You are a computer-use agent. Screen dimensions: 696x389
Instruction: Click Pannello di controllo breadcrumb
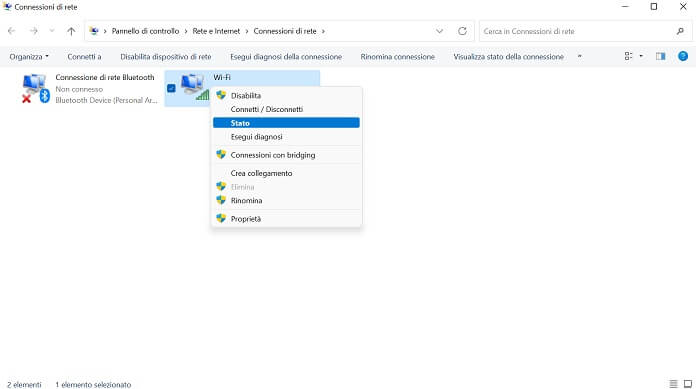(x=145, y=31)
